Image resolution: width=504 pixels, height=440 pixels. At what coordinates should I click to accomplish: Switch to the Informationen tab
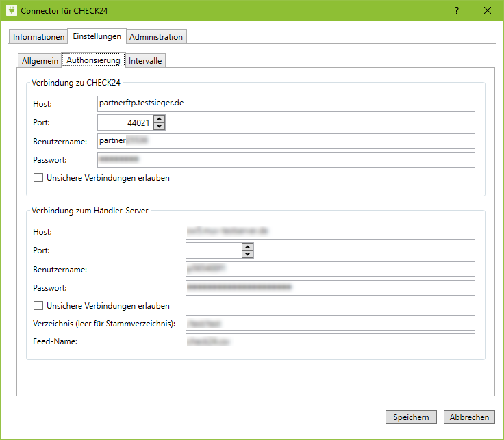[x=38, y=36]
